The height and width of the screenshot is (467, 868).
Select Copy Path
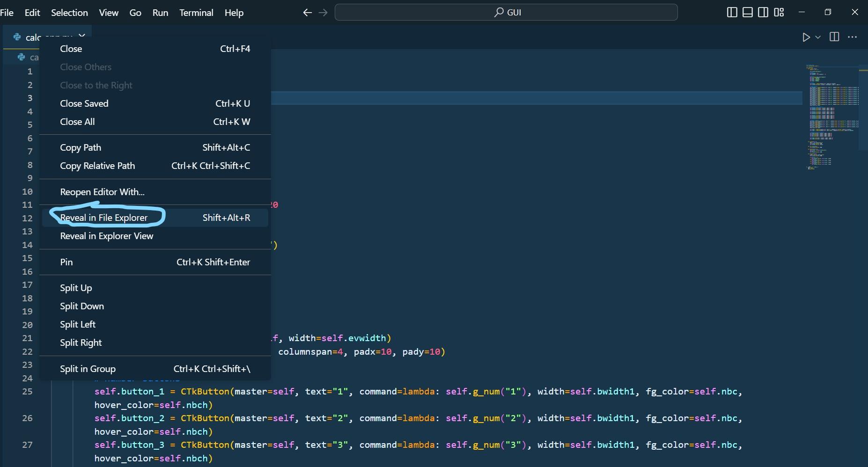[81, 147]
